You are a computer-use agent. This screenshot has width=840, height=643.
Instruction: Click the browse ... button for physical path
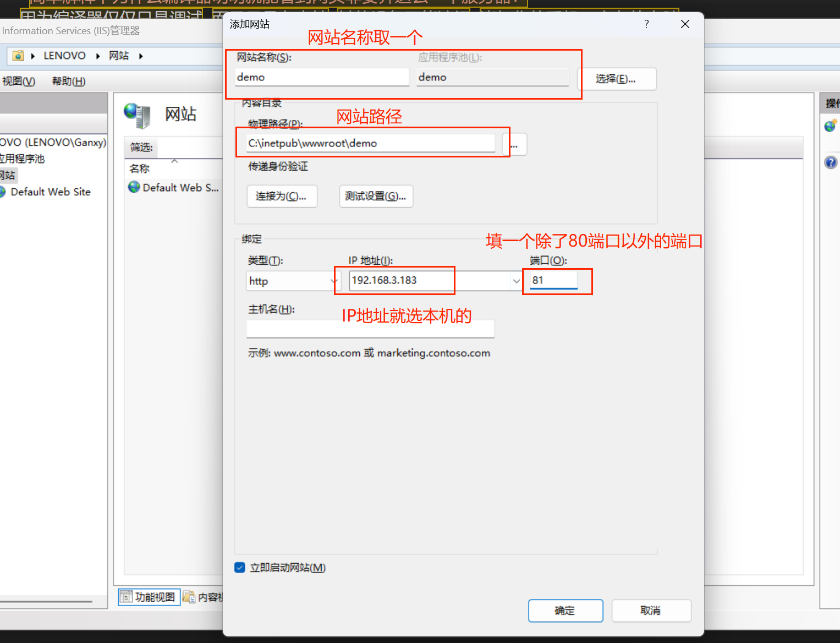[x=515, y=144]
